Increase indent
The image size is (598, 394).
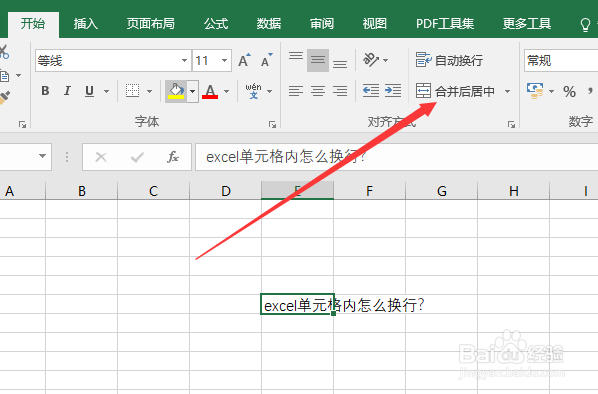[393, 91]
